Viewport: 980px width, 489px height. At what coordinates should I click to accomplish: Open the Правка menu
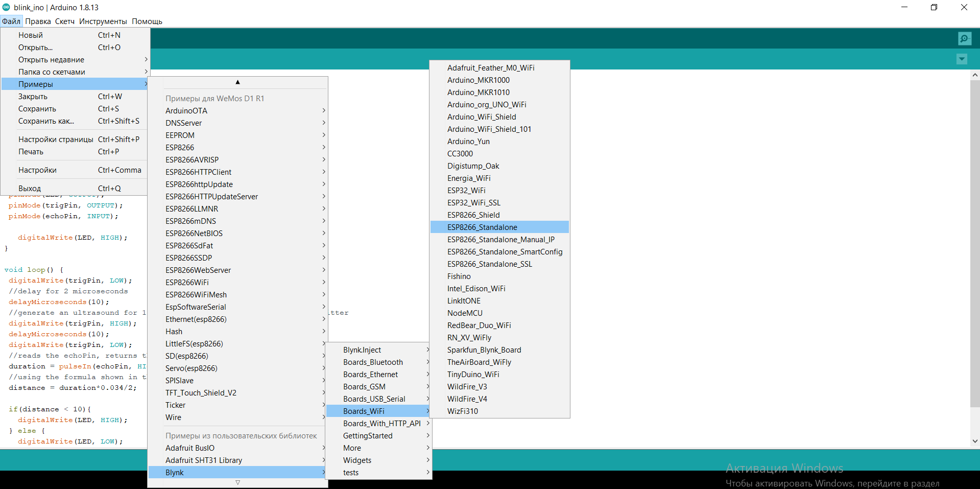38,21
